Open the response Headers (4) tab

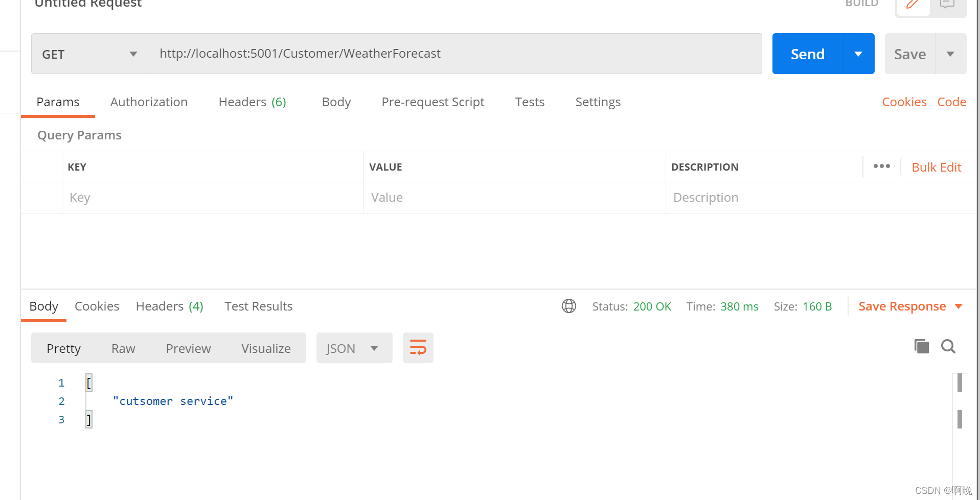pos(169,306)
